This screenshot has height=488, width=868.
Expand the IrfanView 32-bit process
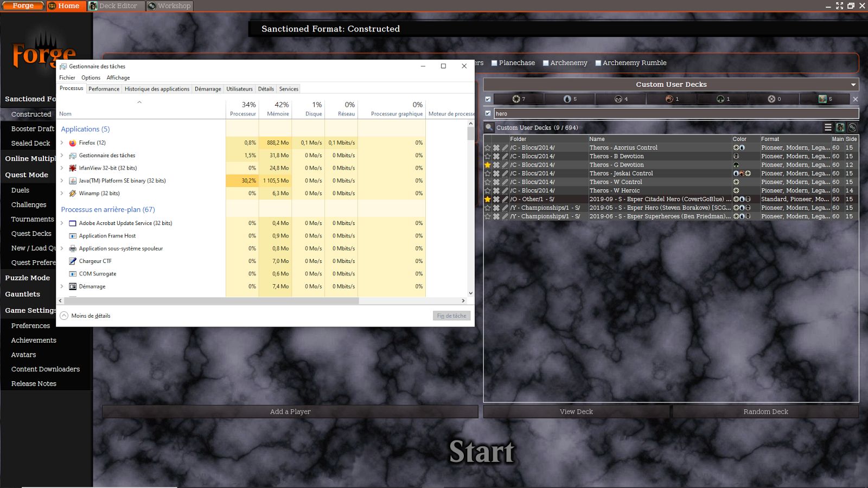(x=62, y=168)
